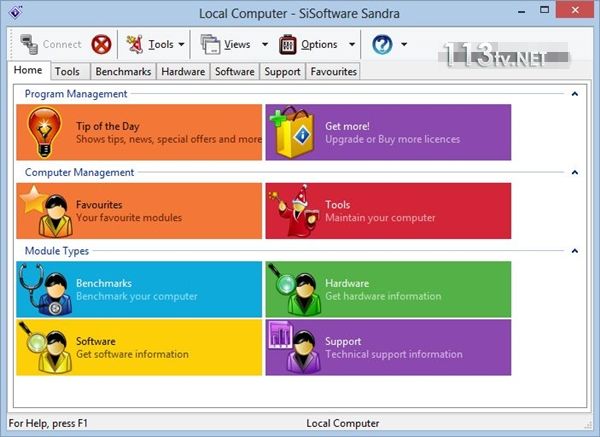This screenshot has width=600, height=437.
Task: Switch to the Hardware tab
Action: [x=183, y=72]
